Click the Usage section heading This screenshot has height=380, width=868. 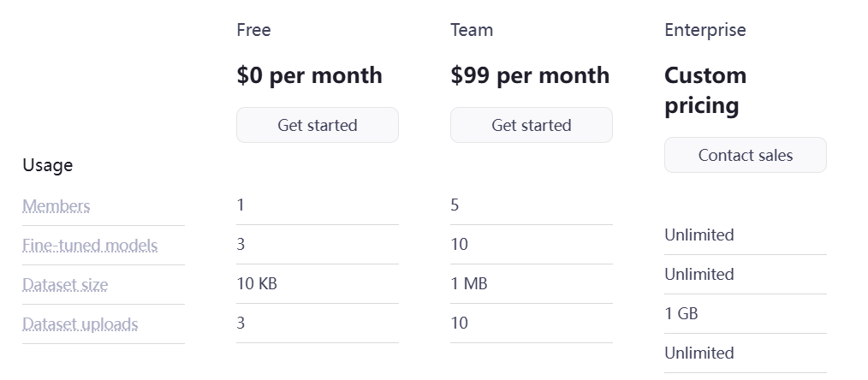click(x=48, y=165)
